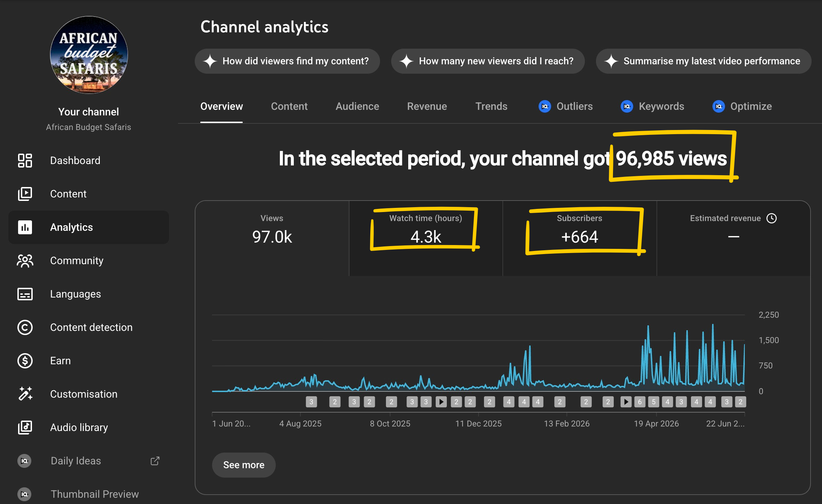Click sparkle icon on 'How many new viewers' chip
Viewport: 822px width, 504px height.
[406, 61]
